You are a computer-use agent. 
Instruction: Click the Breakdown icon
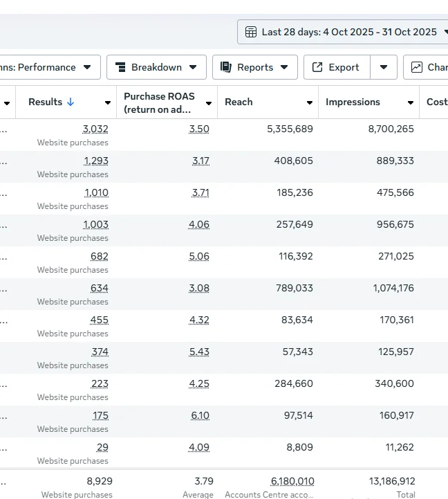(120, 67)
